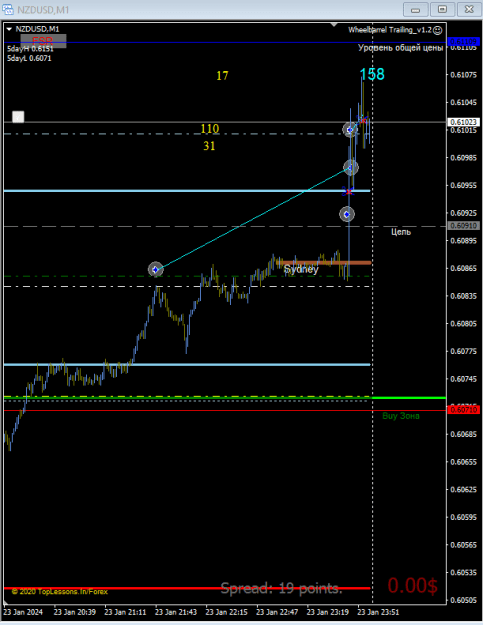The image size is (483, 625).
Task: Click the Sydney session label
Action: click(301, 269)
